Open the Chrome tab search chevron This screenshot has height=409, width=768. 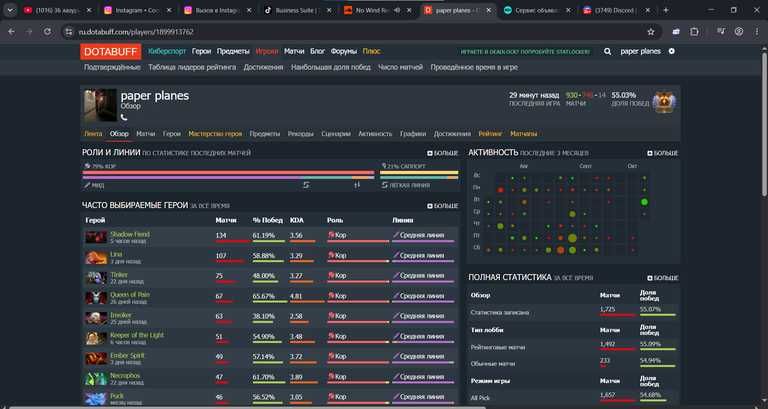(x=10, y=10)
